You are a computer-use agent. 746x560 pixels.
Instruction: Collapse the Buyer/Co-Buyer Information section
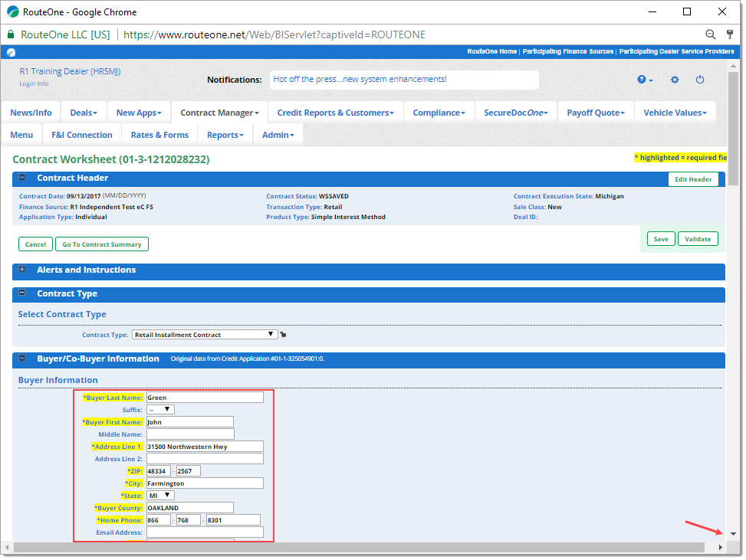point(22,358)
